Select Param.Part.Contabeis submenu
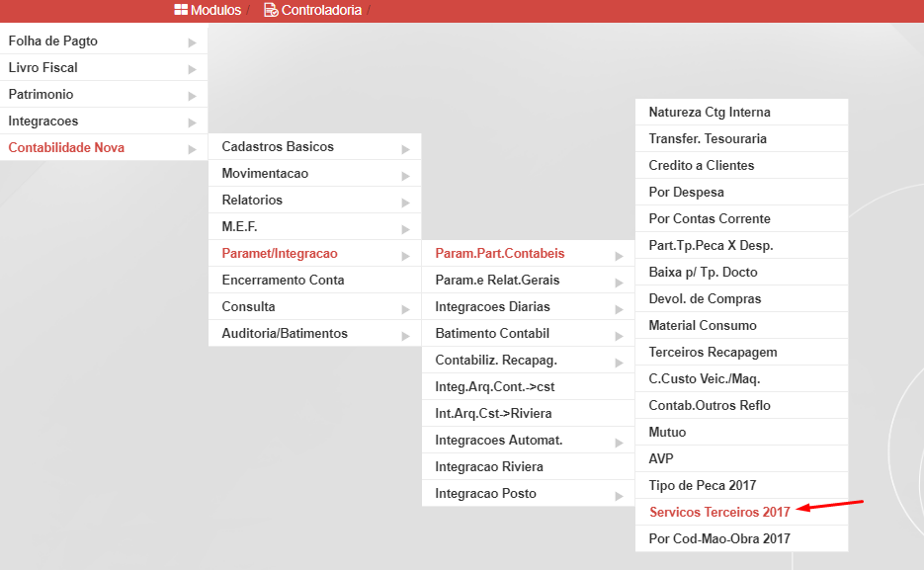This screenshot has width=924, height=570. pyautogui.click(x=528, y=253)
